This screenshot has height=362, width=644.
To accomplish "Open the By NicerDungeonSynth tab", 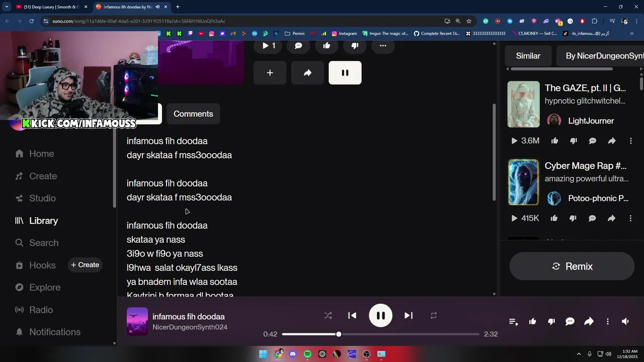I will tap(601, 56).
